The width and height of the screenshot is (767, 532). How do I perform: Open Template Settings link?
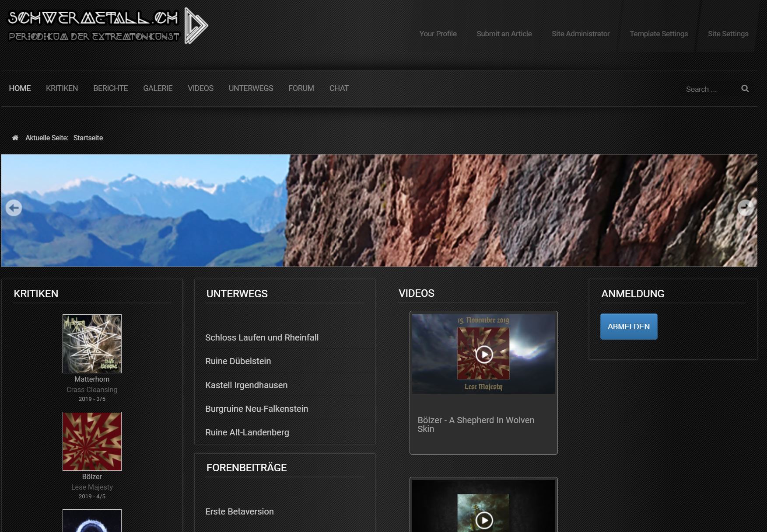pyautogui.click(x=658, y=34)
